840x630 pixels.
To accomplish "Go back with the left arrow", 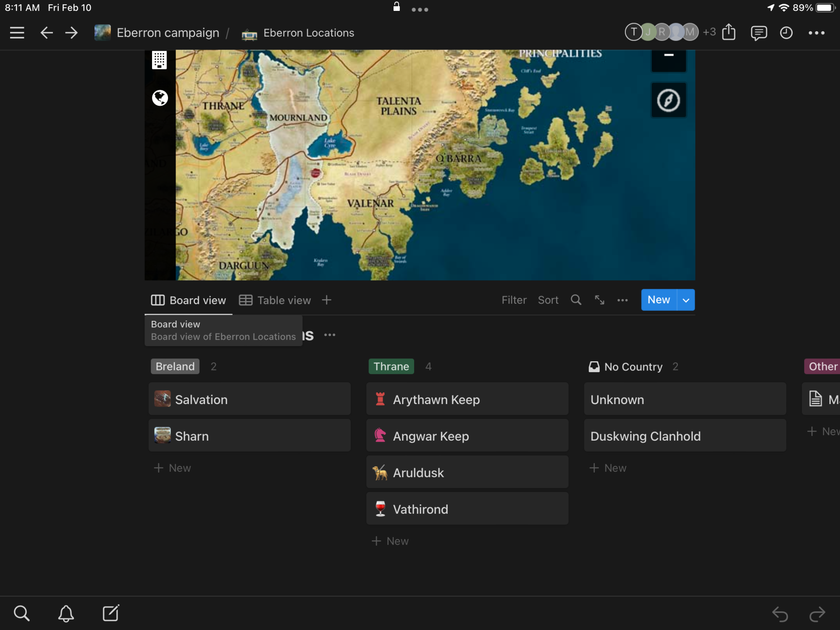I will [x=46, y=33].
